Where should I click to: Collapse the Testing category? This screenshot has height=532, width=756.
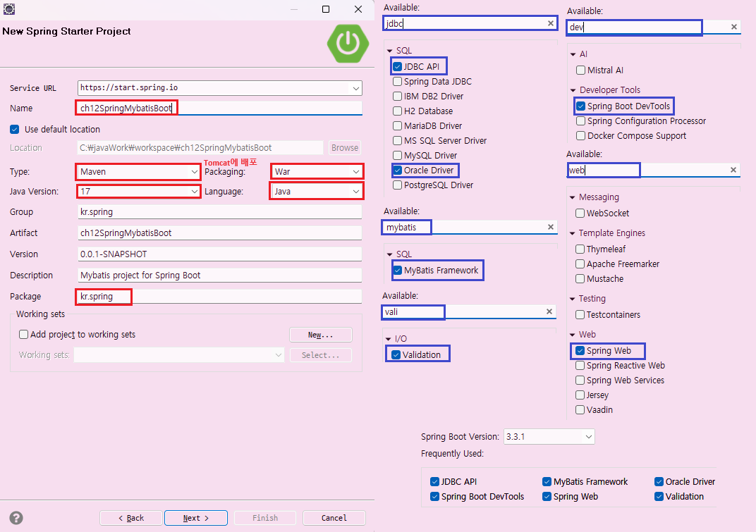[x=573, y=299]
